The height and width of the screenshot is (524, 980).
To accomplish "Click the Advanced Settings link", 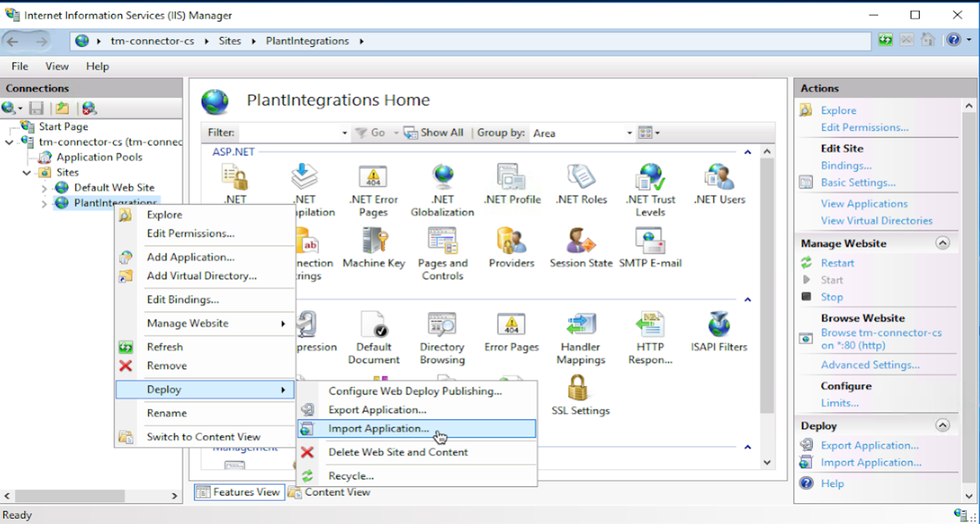I will tap(870, 365).
